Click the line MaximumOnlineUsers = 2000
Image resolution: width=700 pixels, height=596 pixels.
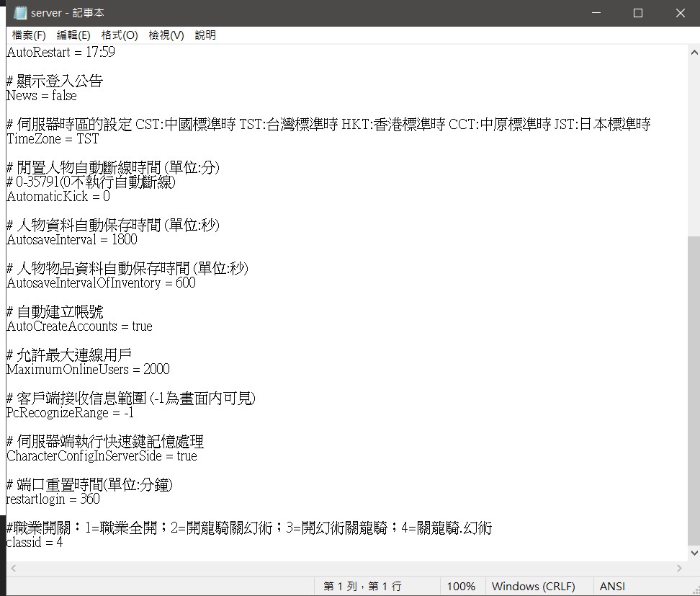[x=88, y=370]
